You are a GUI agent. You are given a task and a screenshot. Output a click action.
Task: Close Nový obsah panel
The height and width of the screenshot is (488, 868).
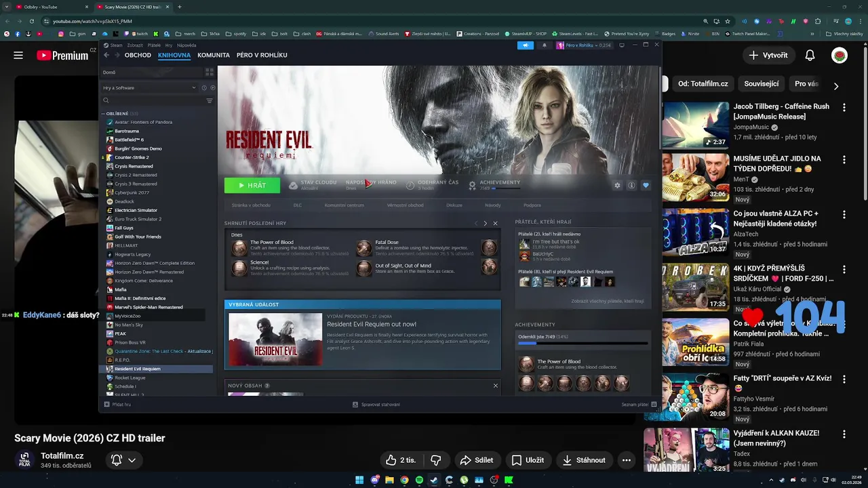(495, 386)
